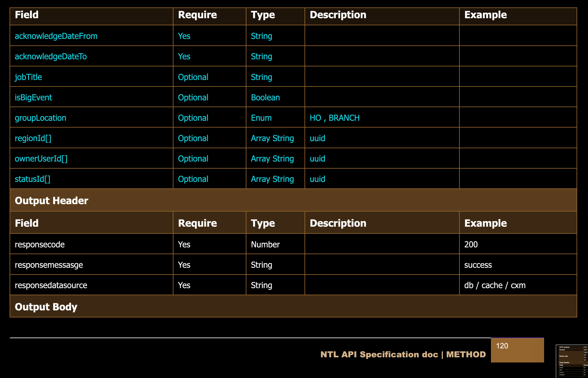Select the Boolean type of isBigEvent

click(265, 98)
